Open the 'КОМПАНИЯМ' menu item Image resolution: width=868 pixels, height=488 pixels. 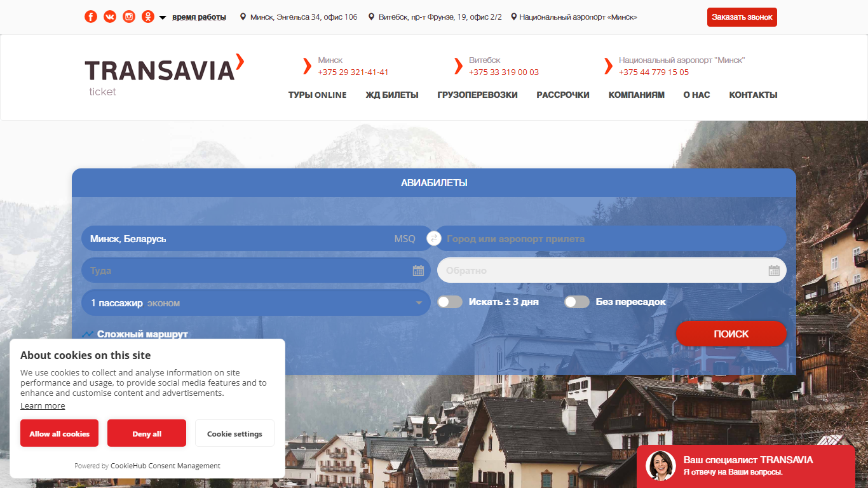tap(637, 95)
